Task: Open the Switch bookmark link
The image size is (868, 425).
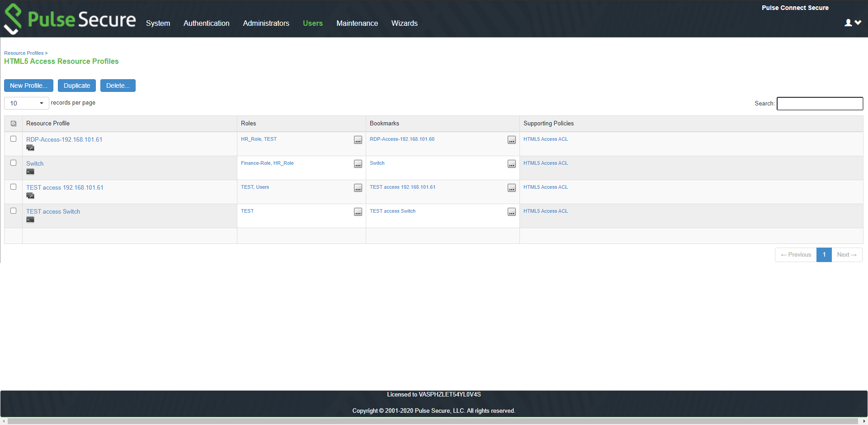Action: coord(377,163)
